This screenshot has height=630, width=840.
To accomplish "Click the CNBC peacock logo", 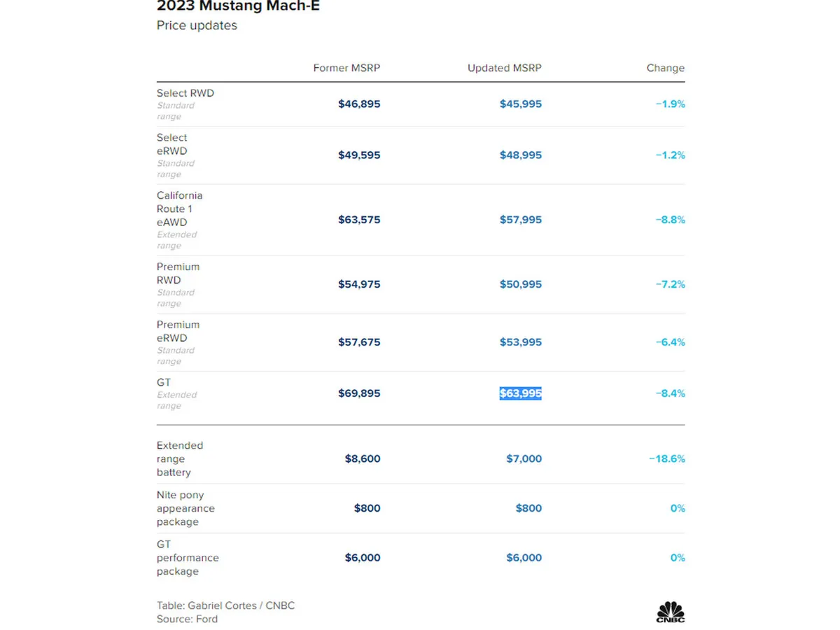I will pos(670,612).
